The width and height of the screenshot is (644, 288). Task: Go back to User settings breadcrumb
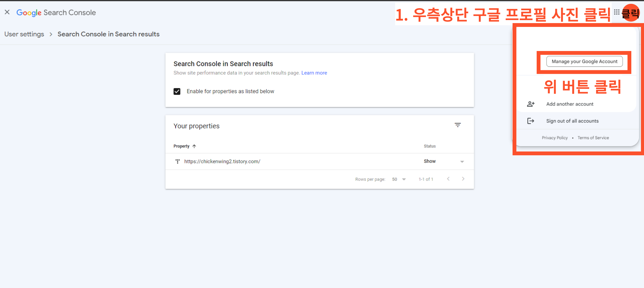click(24, 34)
